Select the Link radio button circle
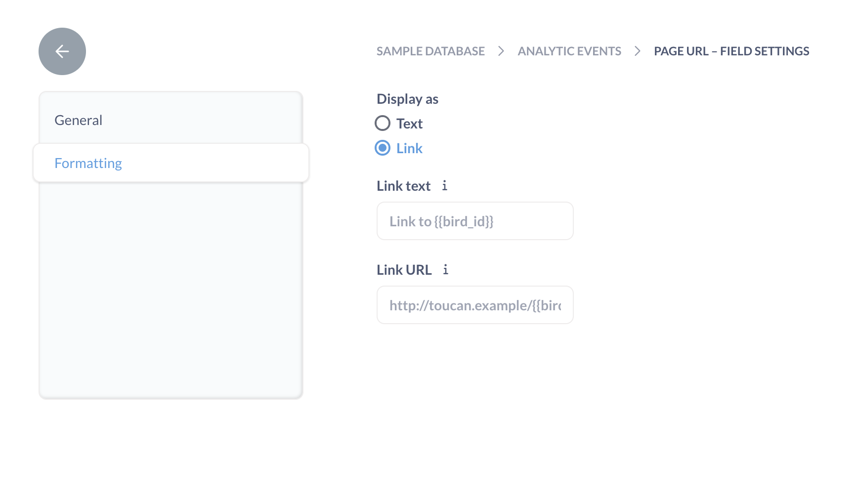The height and width of the screenshot is (504, 857). click(383, 148)
